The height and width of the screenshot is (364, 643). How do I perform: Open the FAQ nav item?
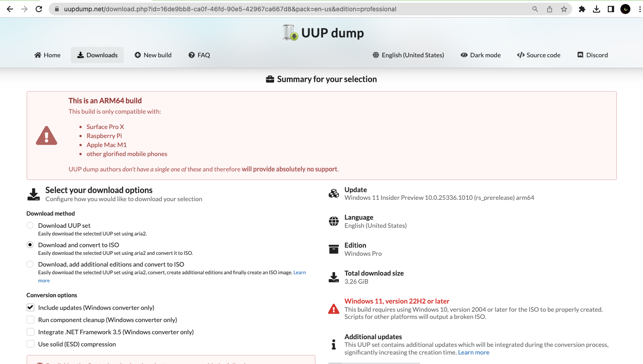(199, 55)
